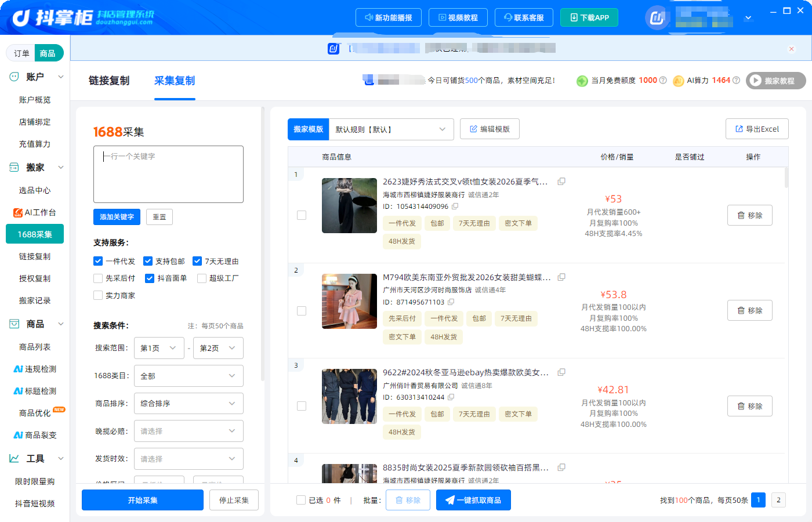
Task: Select checkbox for product row 1
Action: (302, 215)
